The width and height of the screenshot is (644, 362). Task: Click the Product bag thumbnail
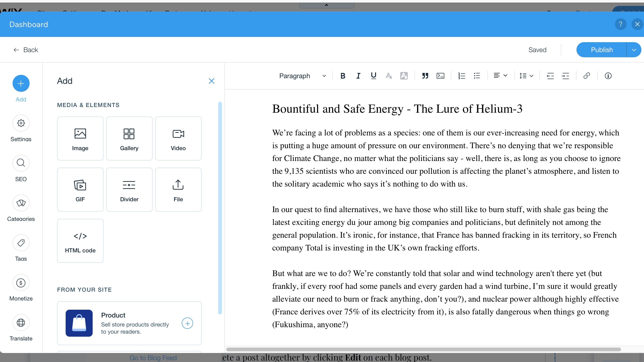79,323
